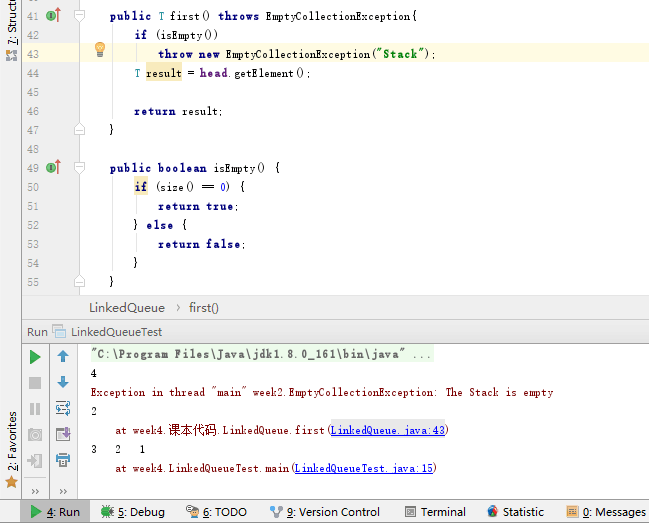Screen dimensions: 649x523
Task: Click the highlighted 'if' keyword on line 50
Action: [x=141, y=187]
